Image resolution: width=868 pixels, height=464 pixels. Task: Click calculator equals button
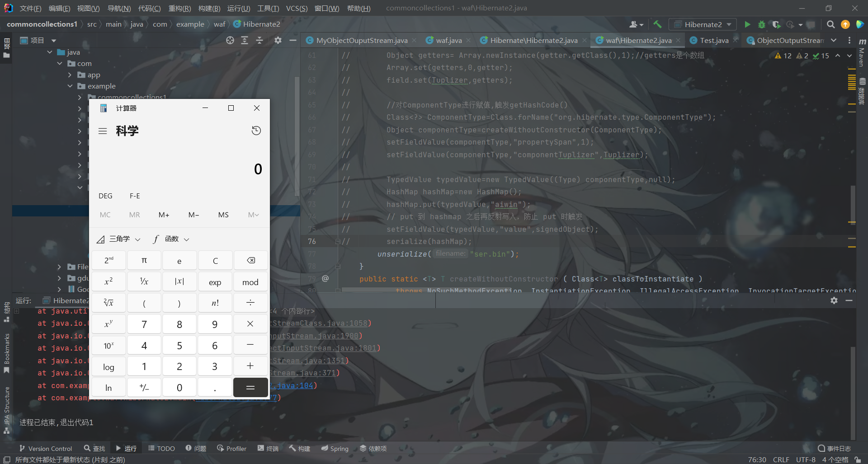[251, 387]
